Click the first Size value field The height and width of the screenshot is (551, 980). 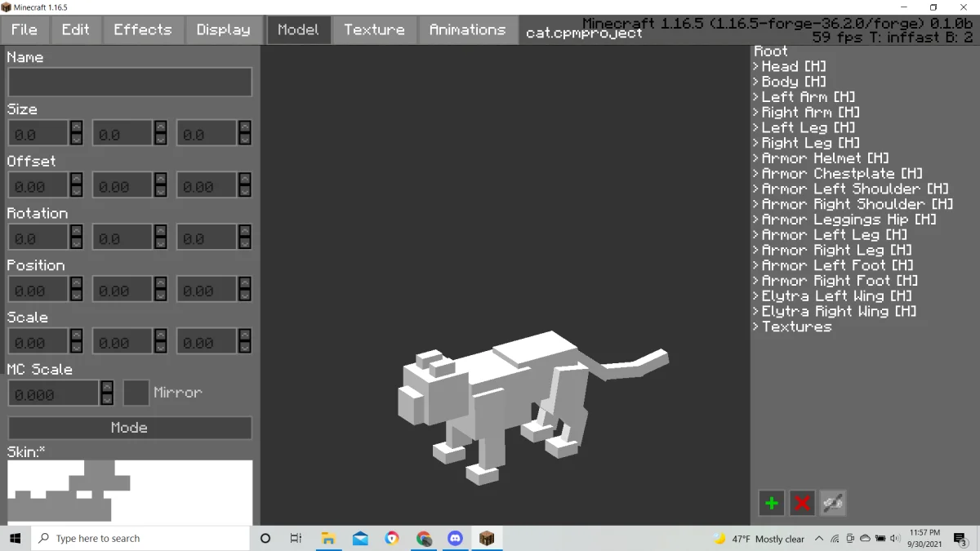point(38,133)
